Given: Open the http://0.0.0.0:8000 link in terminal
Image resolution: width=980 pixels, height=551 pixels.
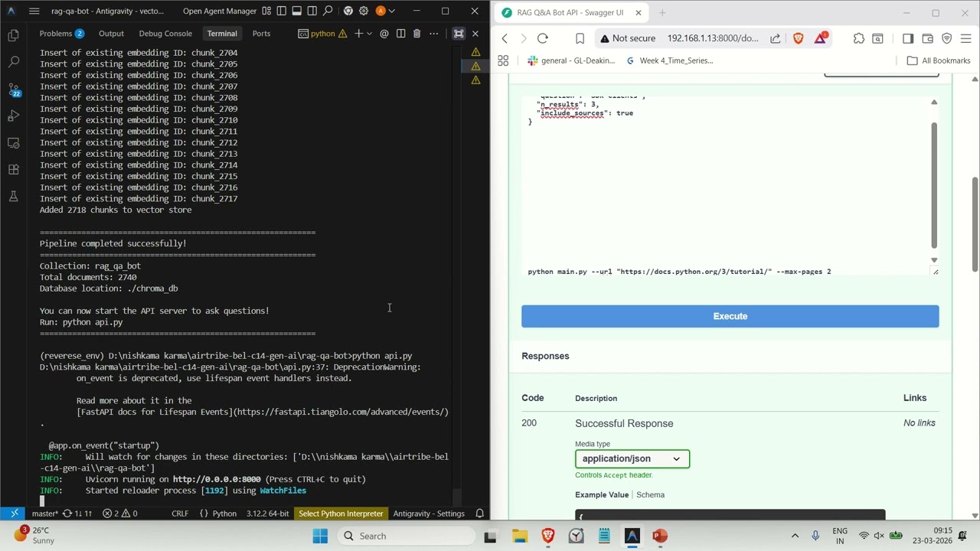Looking at the screenshot, I should 217,479.
